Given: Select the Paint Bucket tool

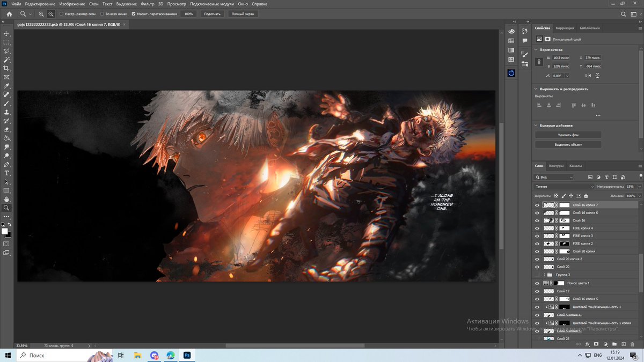Looking at the screenshot, I should pos(6,138).
